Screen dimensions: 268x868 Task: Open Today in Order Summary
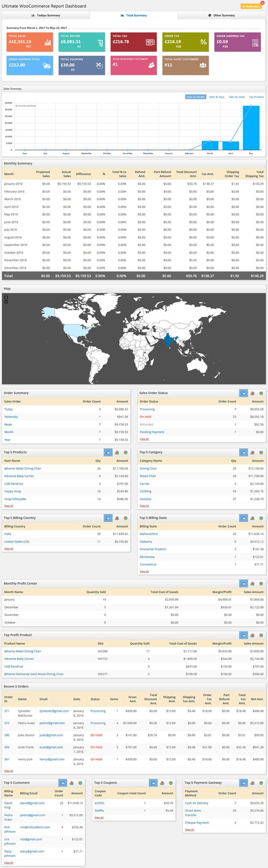[8, 409]
